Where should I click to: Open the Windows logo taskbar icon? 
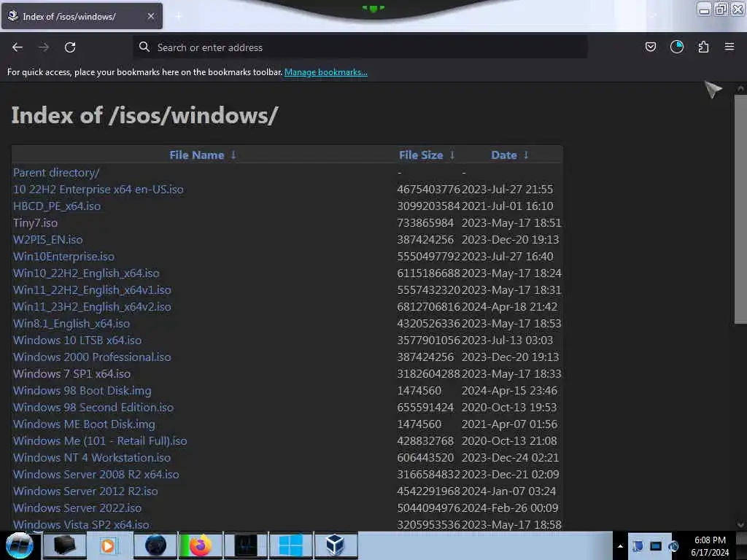coord(290,545)
